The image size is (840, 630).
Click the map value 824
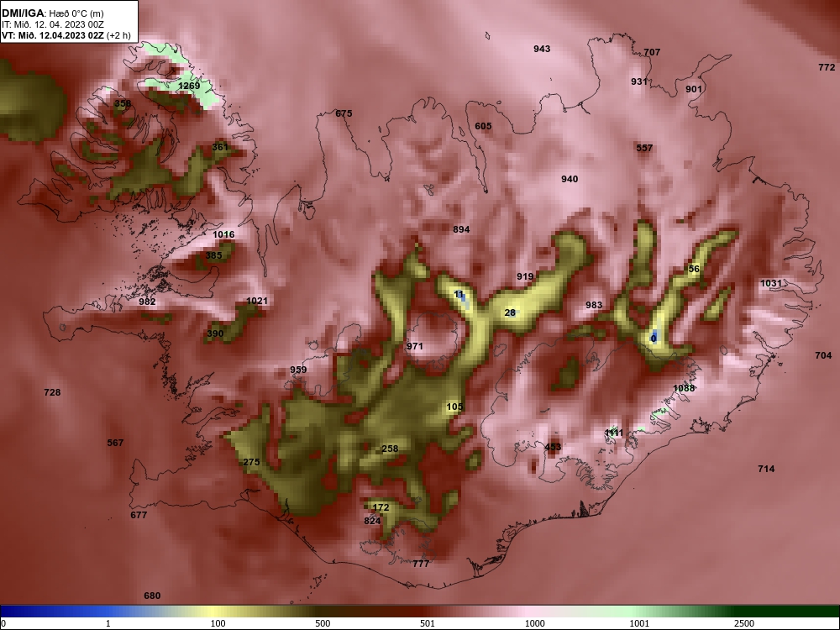372,522
